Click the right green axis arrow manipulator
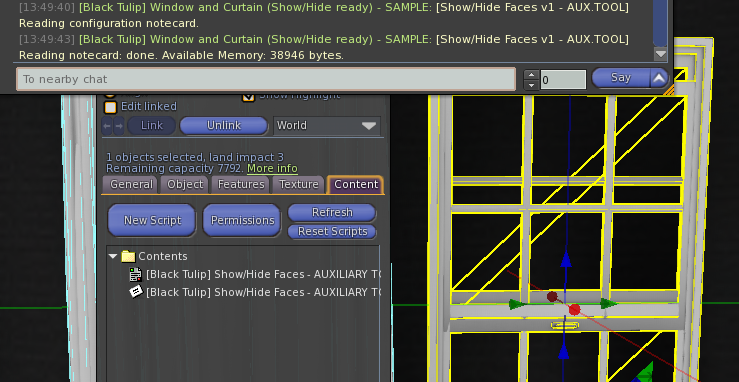739x382 pixels. coord(609,304)
